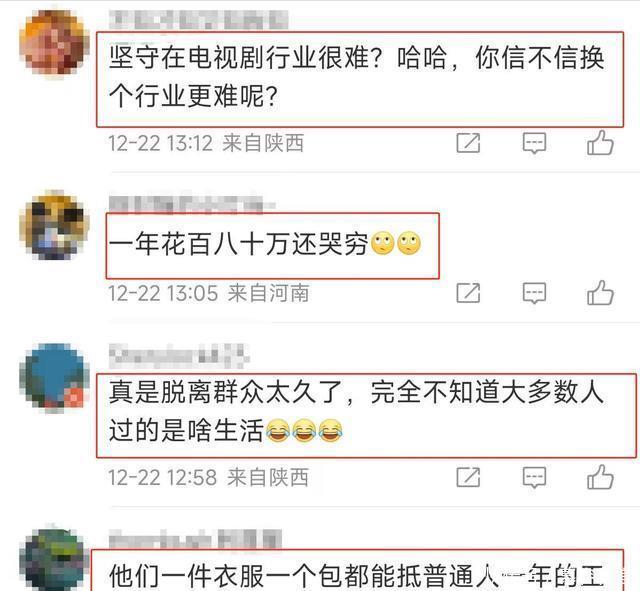The image size is (640, 591).
Task: Open replies on the 13:12 Shaanxi comment
Action: 534,143
